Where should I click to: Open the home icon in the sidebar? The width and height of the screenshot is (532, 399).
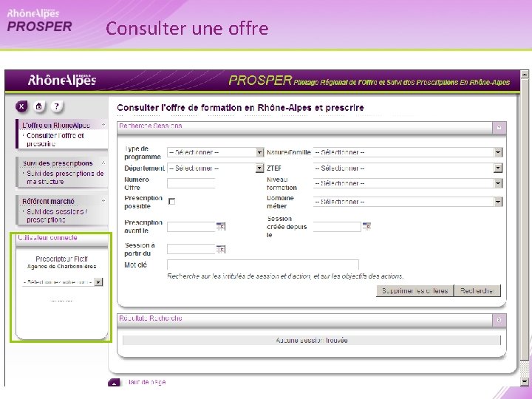coord(39,106)
